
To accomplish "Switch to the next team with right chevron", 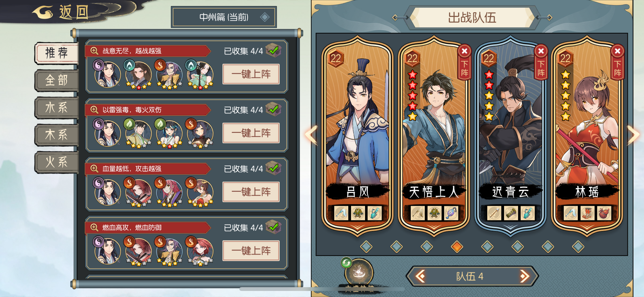I will (x=525, y=276).
